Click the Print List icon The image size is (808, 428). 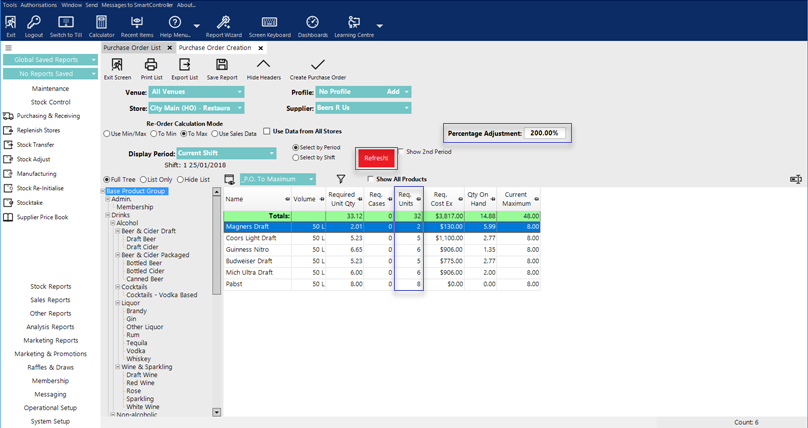151,66
